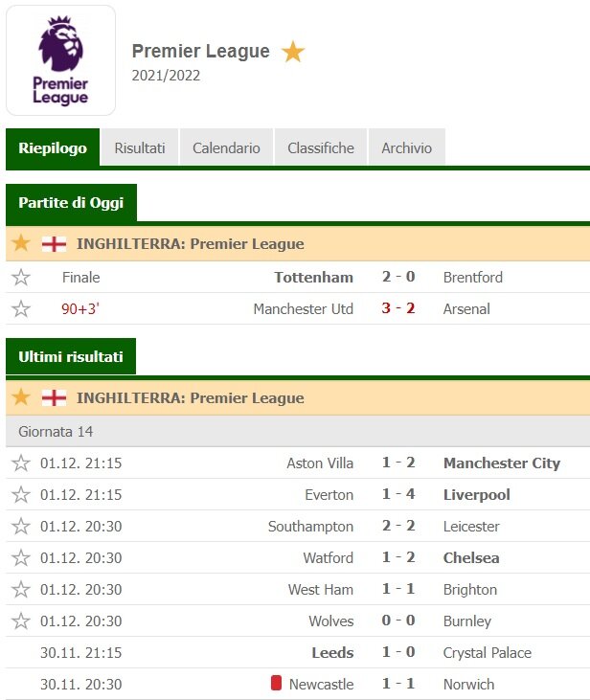
Task: Toggle favorite star for Manchester Utd vs Arsenal
Action: [x=21, y=309]
